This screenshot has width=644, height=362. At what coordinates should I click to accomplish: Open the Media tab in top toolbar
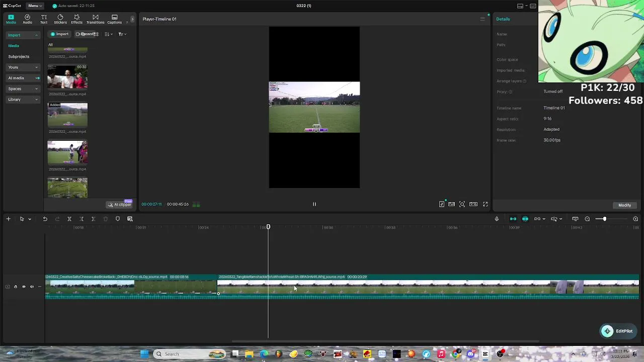[11, 19]
